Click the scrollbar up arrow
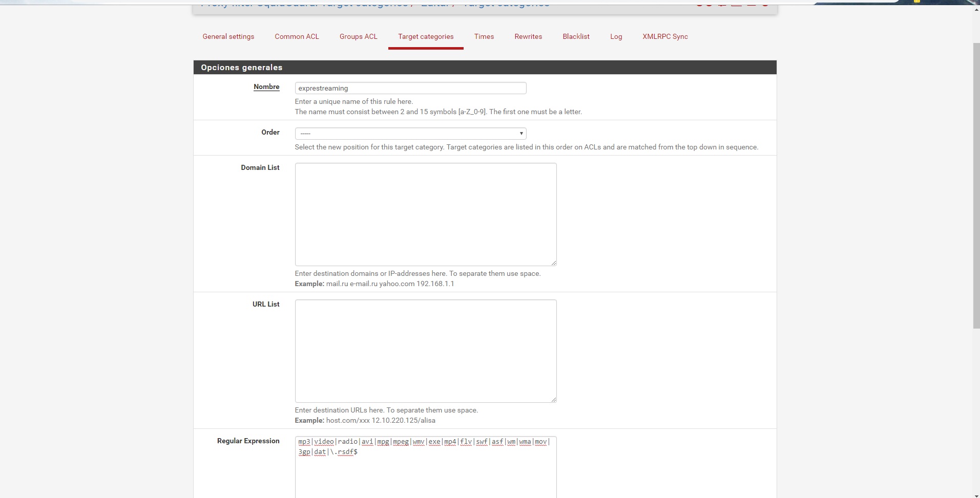 tap(976, 9)
